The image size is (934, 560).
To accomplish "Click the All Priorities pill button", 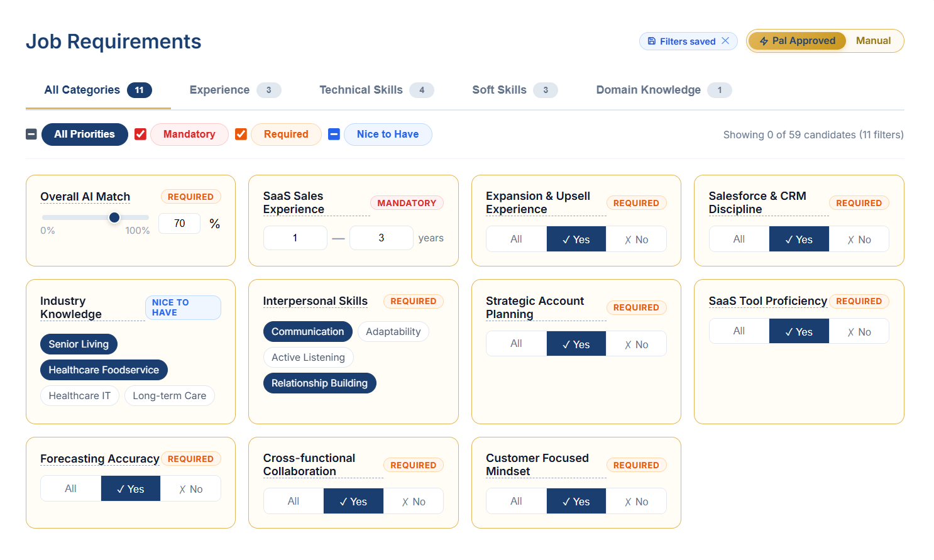I will [85, 135].
